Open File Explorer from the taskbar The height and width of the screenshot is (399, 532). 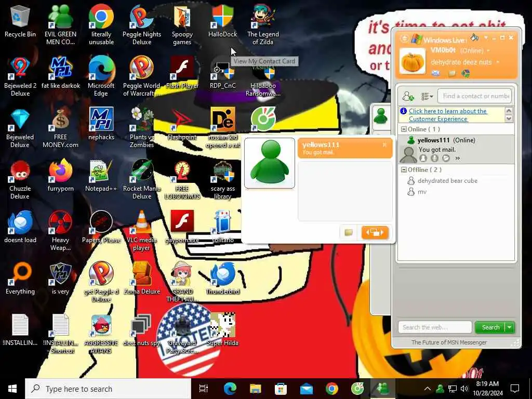tap(255, 389)
